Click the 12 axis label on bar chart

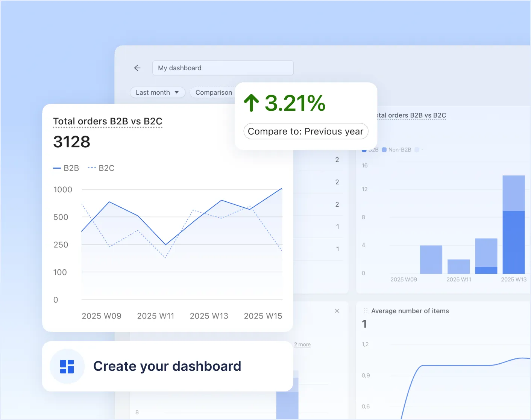tap(365, 189)
